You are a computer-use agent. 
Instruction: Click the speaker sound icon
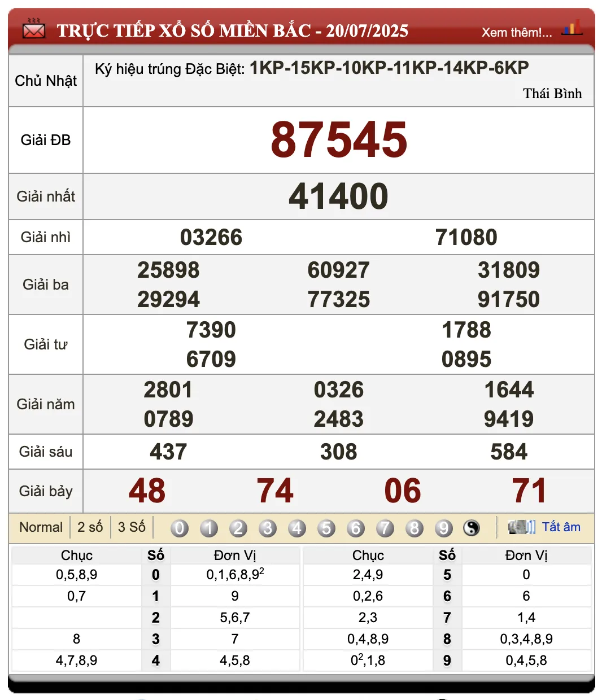coord(521,527)
